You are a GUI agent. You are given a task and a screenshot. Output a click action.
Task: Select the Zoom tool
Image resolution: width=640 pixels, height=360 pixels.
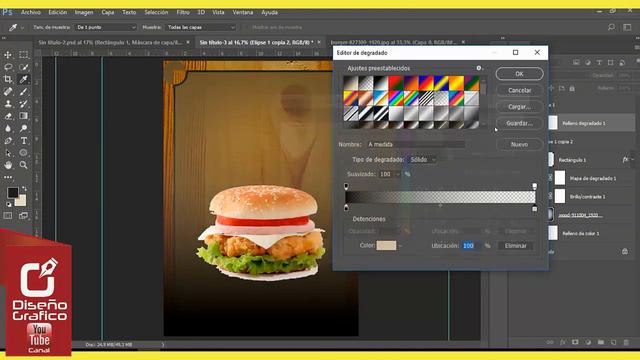click(24, 165)
